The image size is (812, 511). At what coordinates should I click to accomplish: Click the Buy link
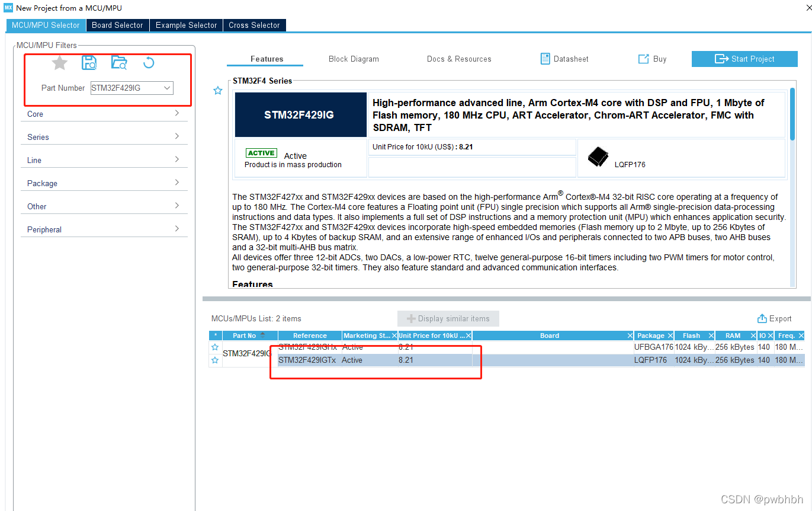[652, 59]
